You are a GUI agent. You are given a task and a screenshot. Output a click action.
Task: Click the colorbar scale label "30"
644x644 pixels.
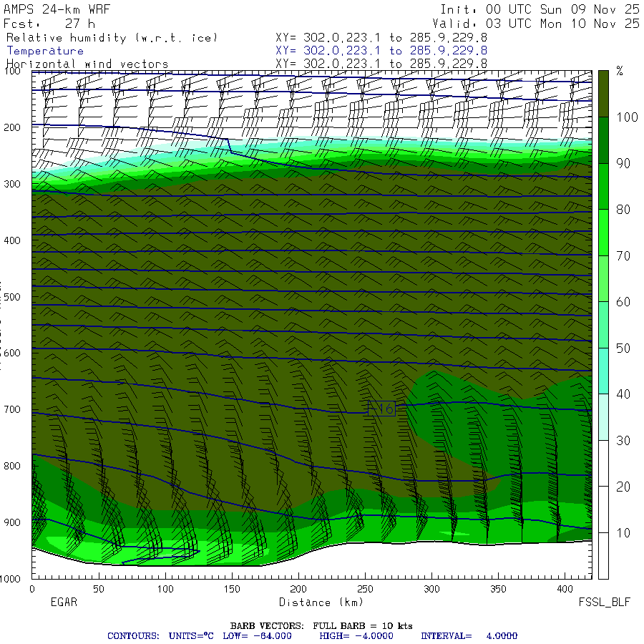(x=623, y=441)
